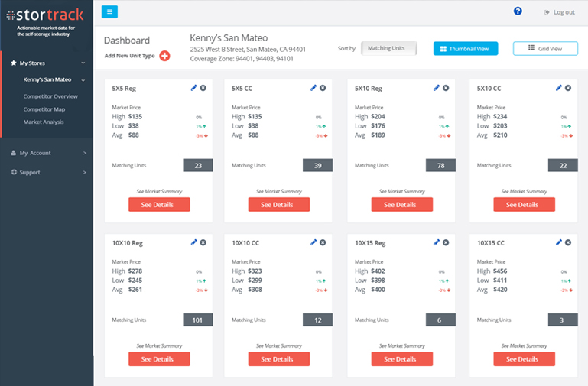
Task: Open the help question mark icon
Action: click(518, 11)
